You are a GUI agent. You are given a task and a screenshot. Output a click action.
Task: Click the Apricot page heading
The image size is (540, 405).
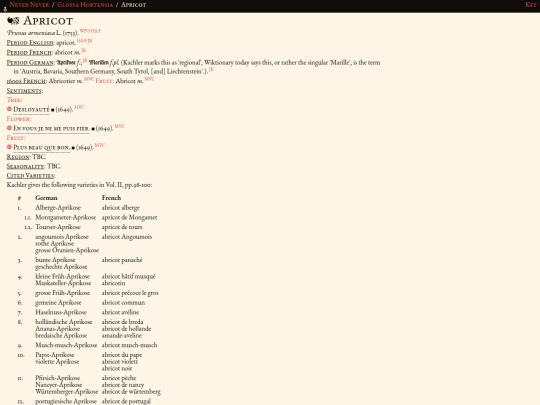[48, 21]
